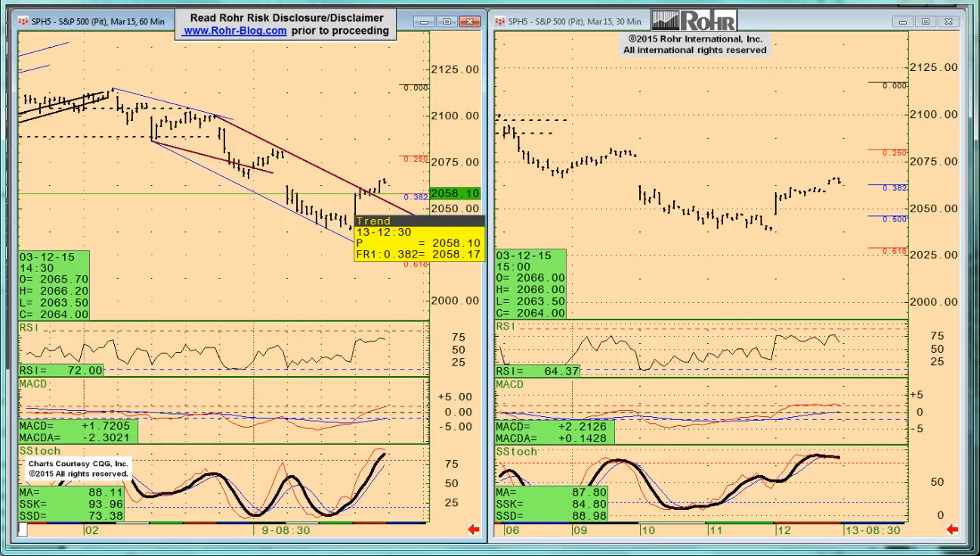This screenshot has width=980, height=556.
Task: Minimize the 30 Min chart window
Action: (903, 22)
